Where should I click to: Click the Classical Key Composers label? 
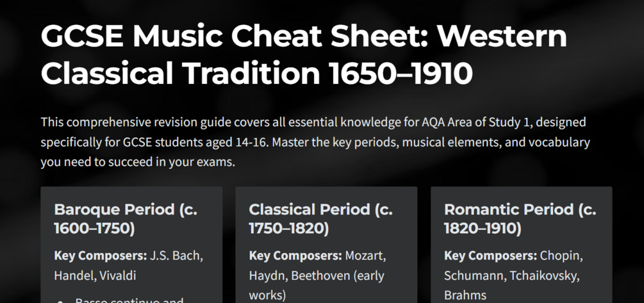pos(295,256)
